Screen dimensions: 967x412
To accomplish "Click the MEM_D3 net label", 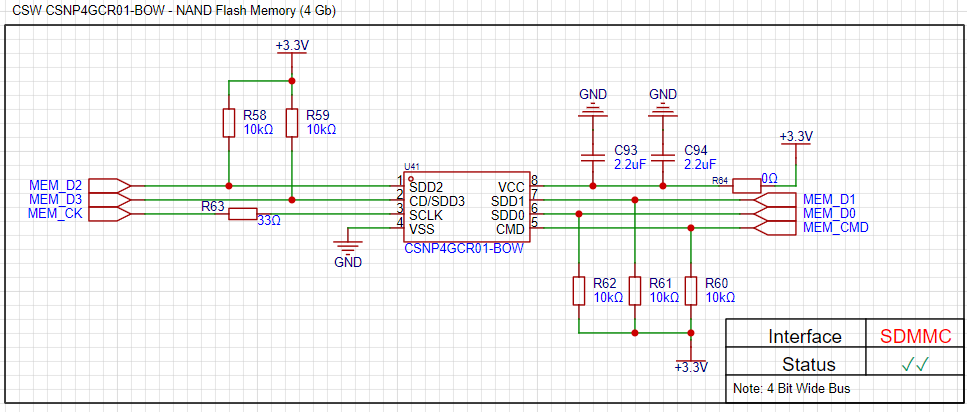I will (56, 199).
